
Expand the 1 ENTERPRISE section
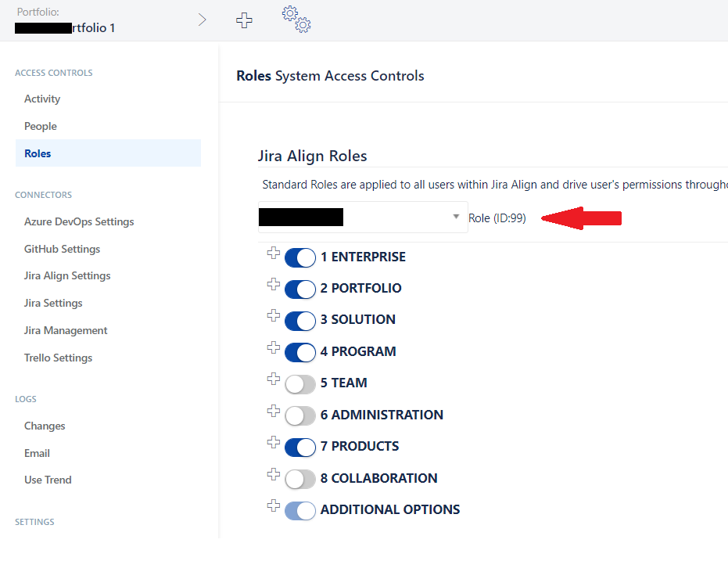pos(274,253)
